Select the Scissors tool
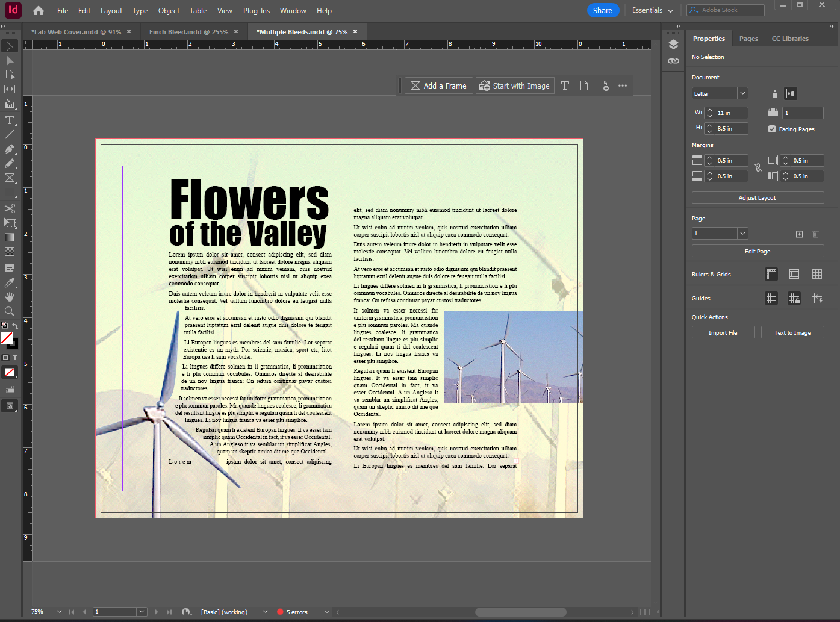The image size is (840, 622). [x=10, y=208]
